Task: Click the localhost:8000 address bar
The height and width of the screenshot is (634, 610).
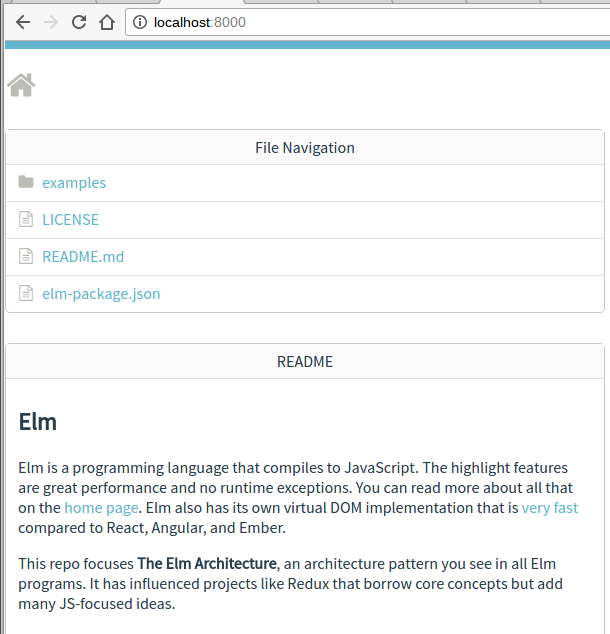Action: click(370, 22)
